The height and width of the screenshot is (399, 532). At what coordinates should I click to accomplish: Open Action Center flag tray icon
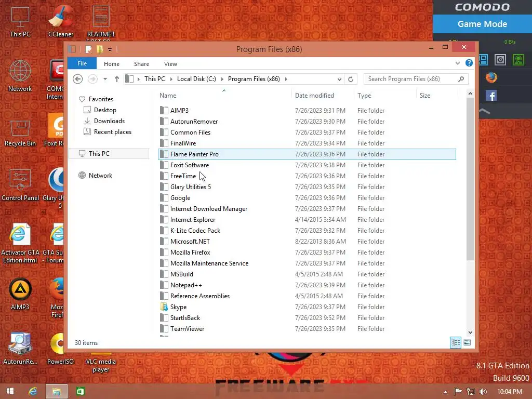[x=458, y=392]
